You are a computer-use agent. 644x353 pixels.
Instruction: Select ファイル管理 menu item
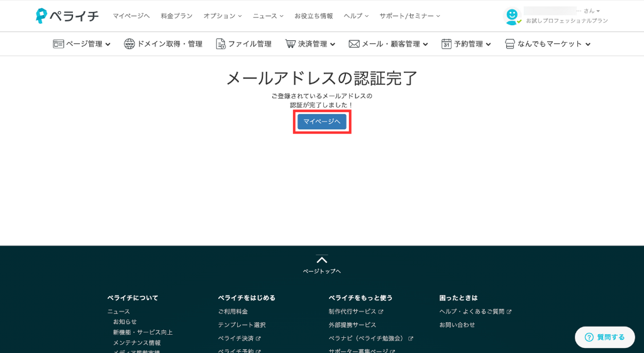click(243, 44)
